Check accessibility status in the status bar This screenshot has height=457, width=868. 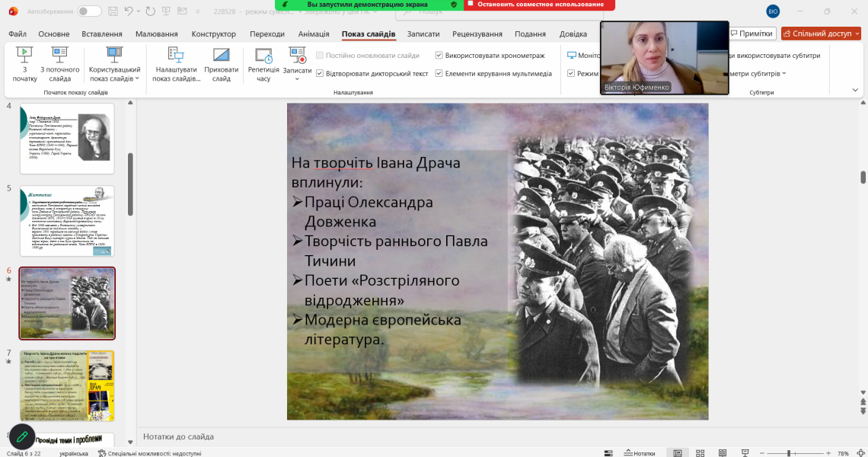pos(149,453)
